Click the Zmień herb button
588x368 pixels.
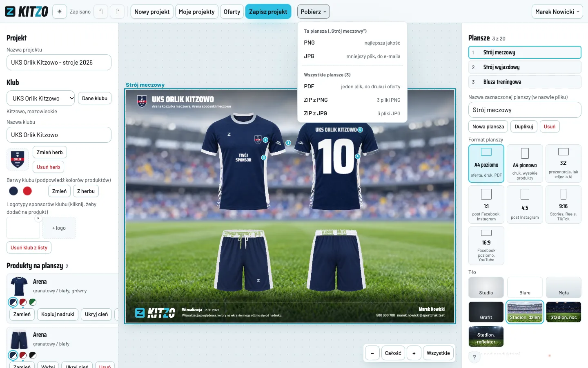[50, 152]
